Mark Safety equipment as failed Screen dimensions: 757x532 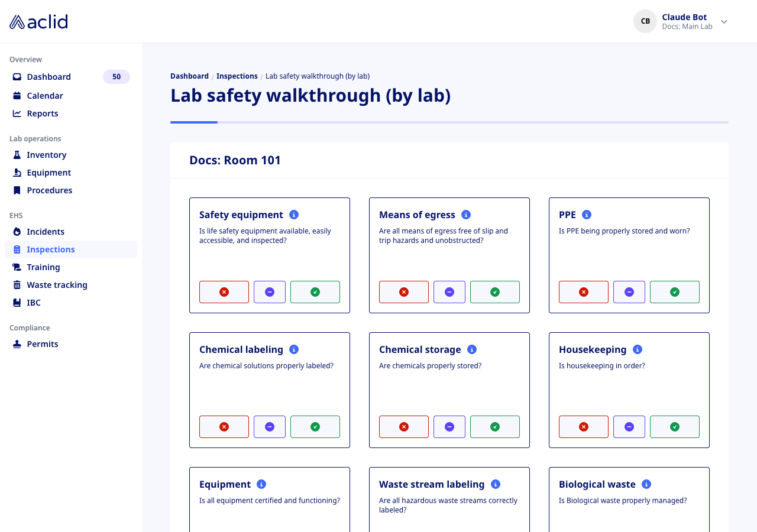(x=224, y=292)
